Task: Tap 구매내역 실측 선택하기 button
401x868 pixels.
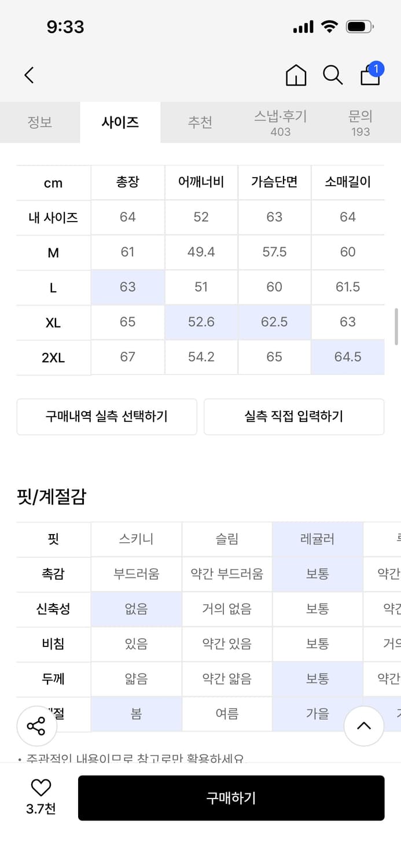Action: click(x=106, y=417)
